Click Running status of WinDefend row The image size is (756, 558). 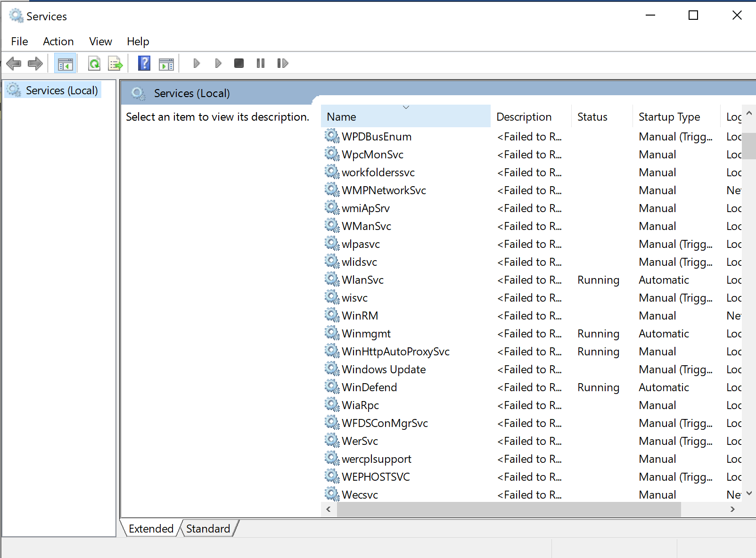coord(599,387)
